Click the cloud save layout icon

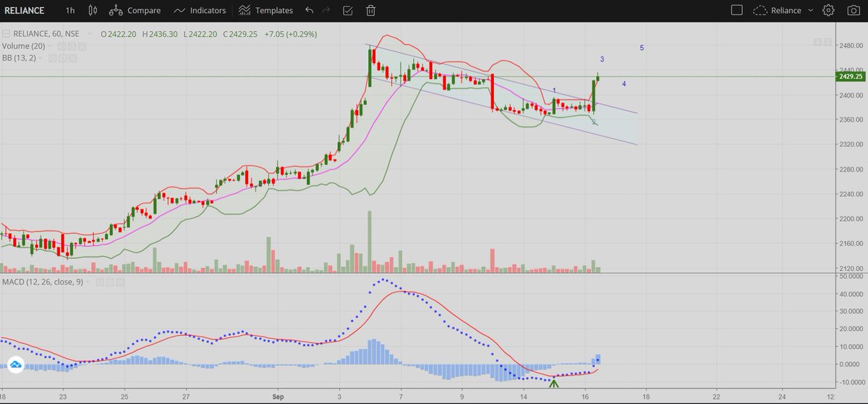click(759, 10)
